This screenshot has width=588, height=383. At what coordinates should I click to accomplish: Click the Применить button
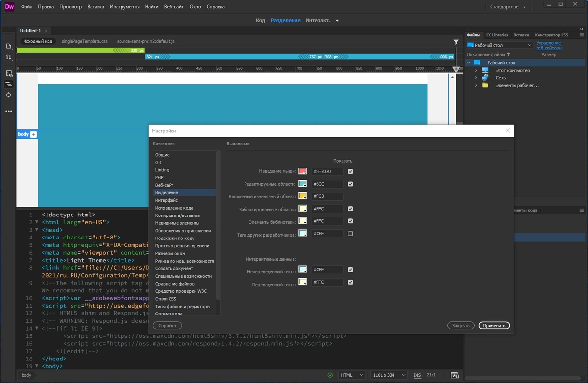pyautogui.click(x=494, y=325)
